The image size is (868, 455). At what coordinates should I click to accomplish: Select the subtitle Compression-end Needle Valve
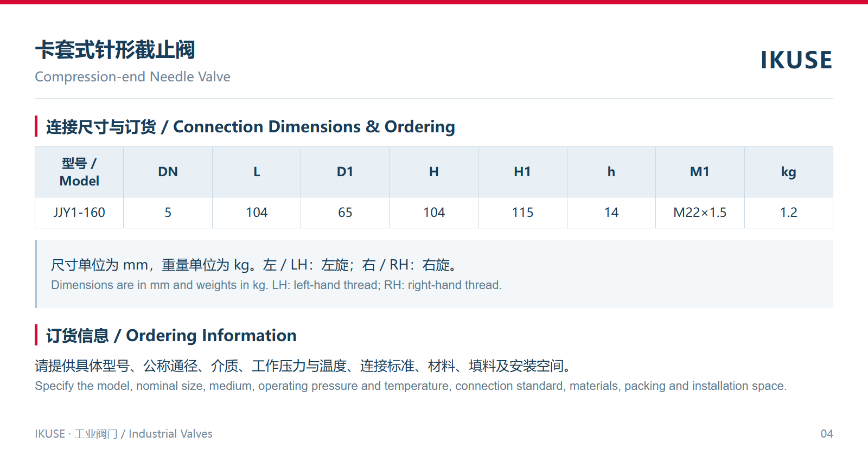click(132, 77)
